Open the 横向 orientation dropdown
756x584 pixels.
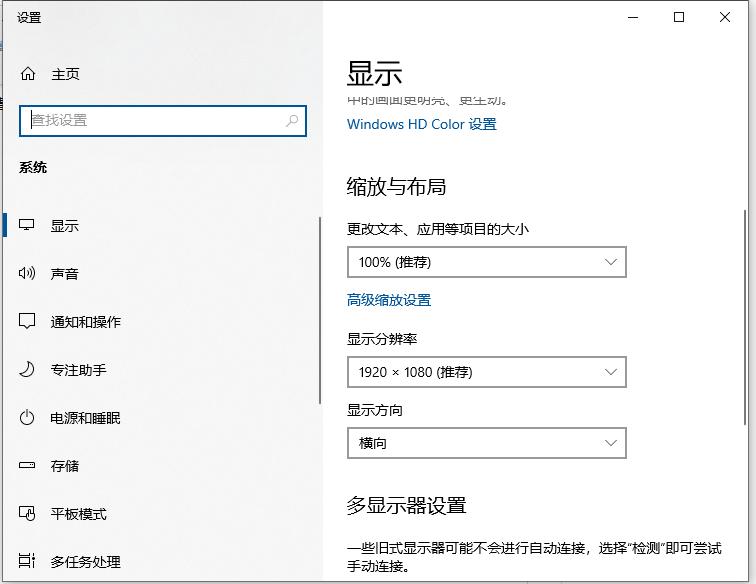click(x=487, y=443)
